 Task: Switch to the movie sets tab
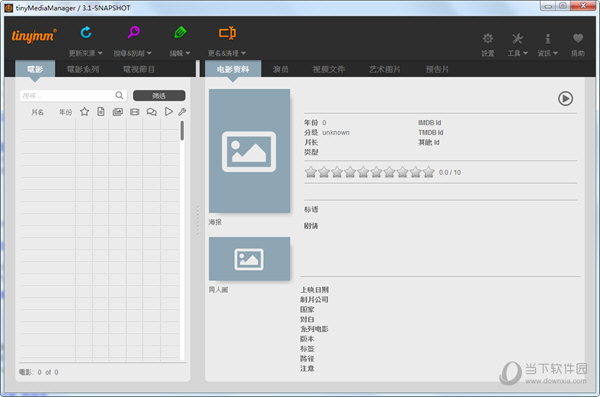(83, 69)
